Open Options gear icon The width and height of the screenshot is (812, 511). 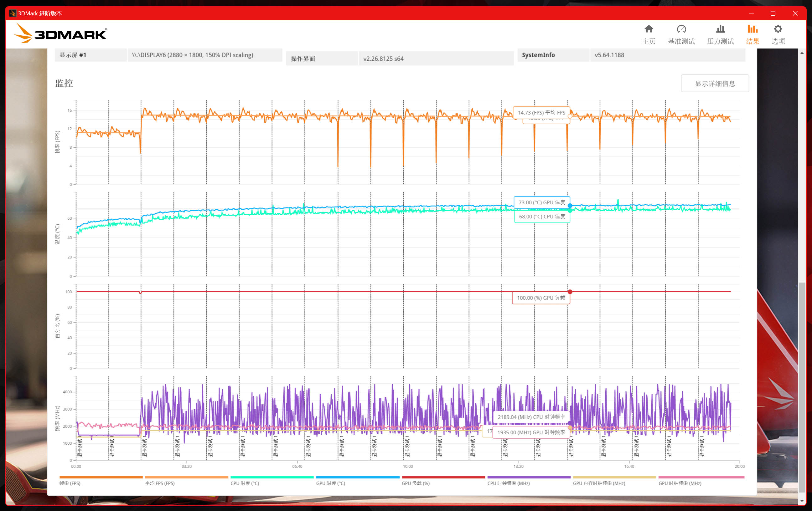[778, 29]
